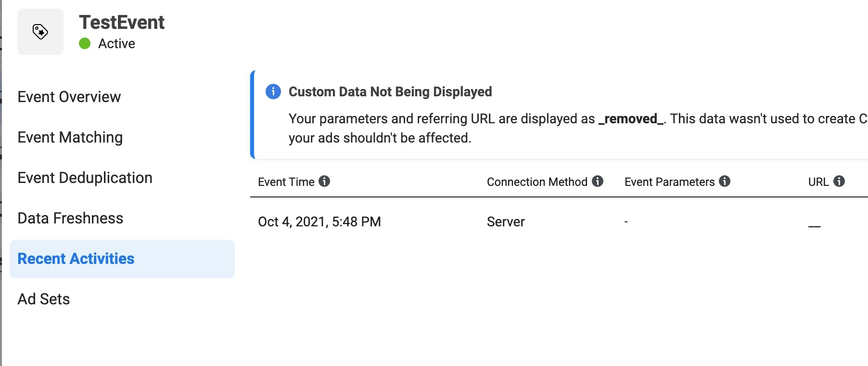Click the Event Parameters column header
This screenshot has height=366, width=868.
[669, 182]
